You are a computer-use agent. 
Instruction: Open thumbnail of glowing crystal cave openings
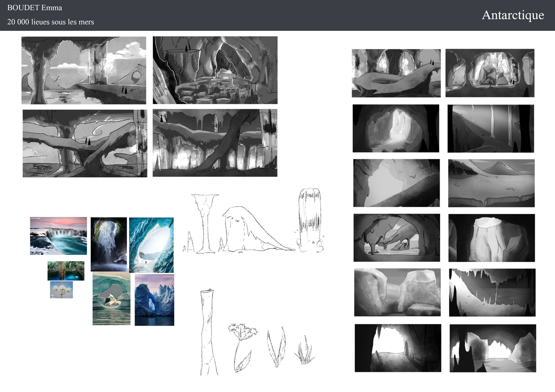tap(490, 73)
